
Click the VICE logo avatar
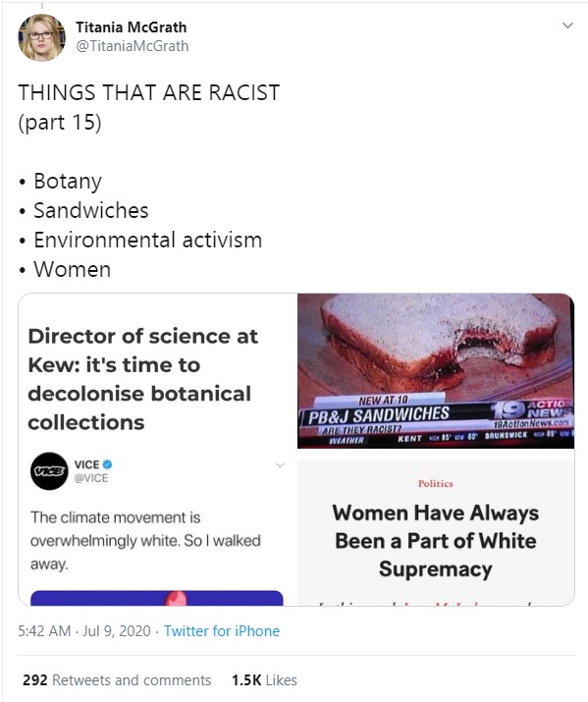pos(49,471)
